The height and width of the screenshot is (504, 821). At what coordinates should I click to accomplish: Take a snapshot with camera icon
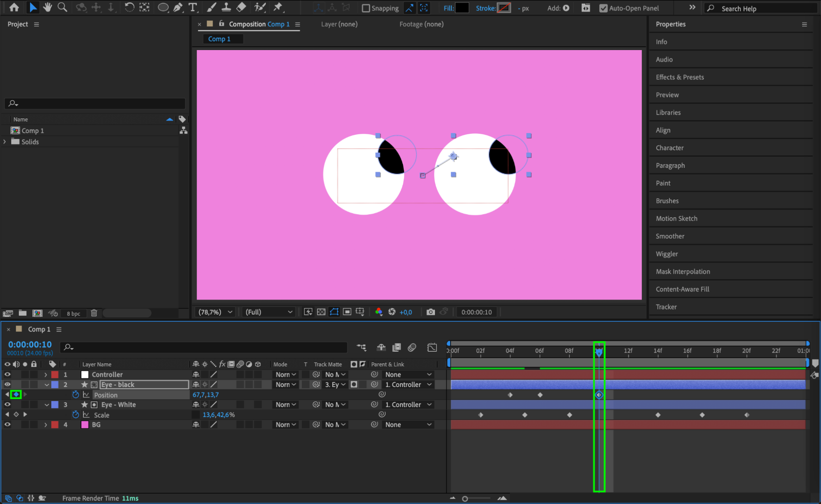click(430, 312)
